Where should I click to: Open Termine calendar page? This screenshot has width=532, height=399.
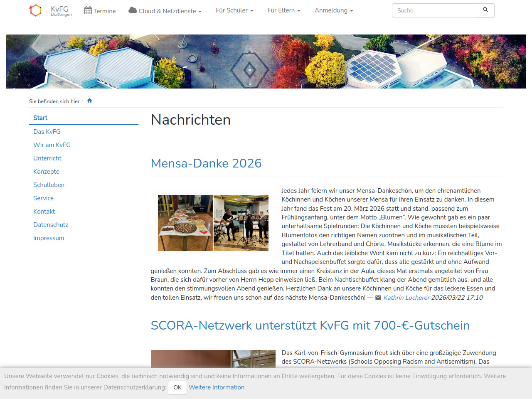pyautogui.click(x=100, y=11)
